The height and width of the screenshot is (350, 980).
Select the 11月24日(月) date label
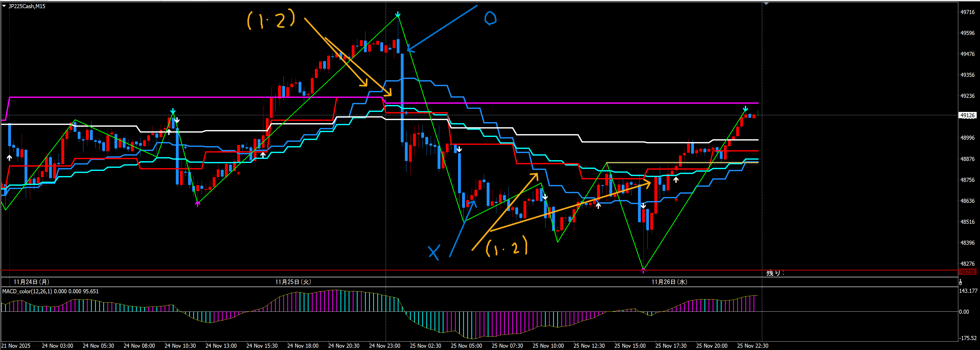point(31,282)
